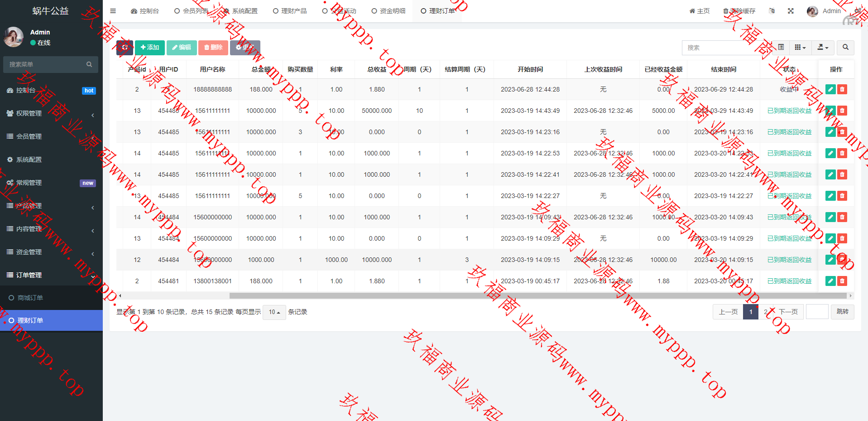
Task: Open the export data dropdown
Action: point(823,48)
